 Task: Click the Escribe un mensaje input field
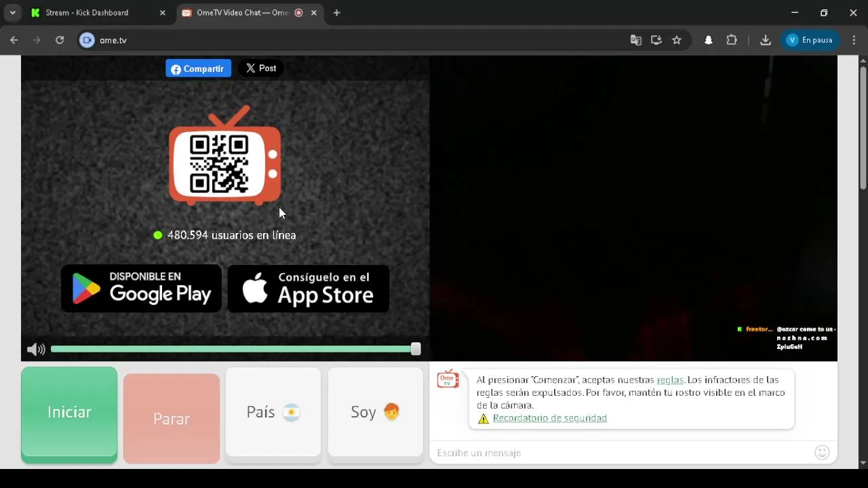click(623, 453)
